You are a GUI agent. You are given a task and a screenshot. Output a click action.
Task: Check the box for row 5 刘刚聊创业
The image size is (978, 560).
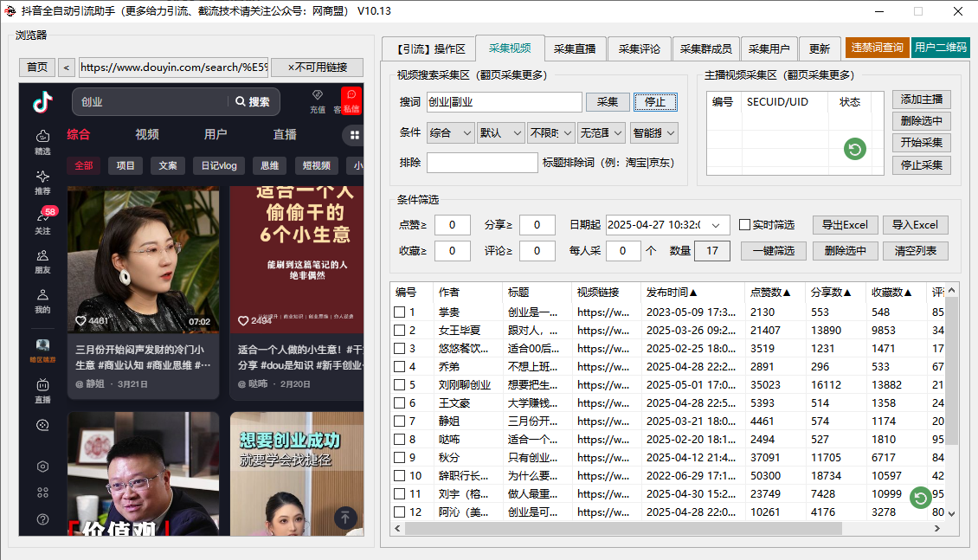pos(399,385)
